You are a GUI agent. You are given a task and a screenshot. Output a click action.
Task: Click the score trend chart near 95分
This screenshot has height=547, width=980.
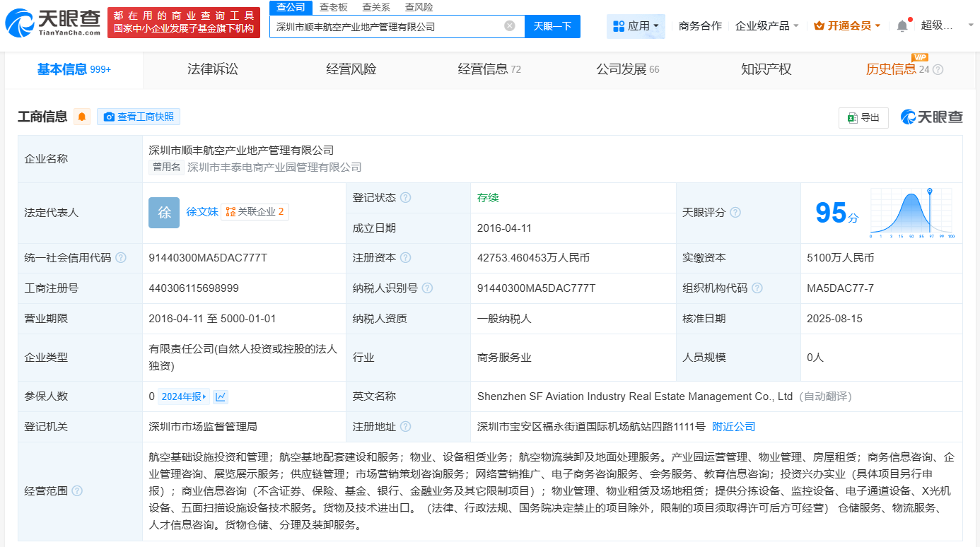point(911,213)
